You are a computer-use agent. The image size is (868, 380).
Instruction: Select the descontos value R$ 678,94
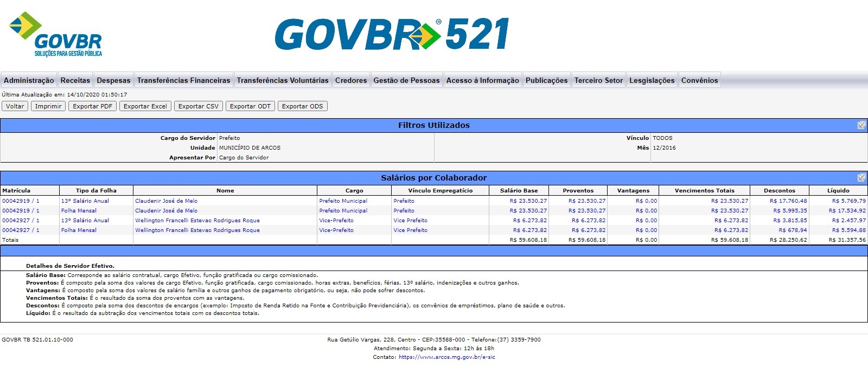tap(793, 230)
